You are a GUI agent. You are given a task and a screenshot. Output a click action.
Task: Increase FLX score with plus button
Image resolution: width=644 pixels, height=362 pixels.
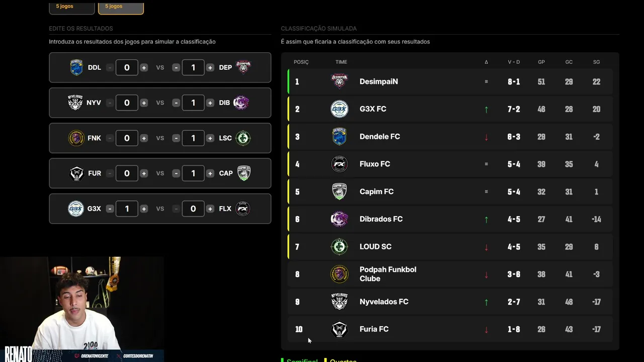[210, 209]
